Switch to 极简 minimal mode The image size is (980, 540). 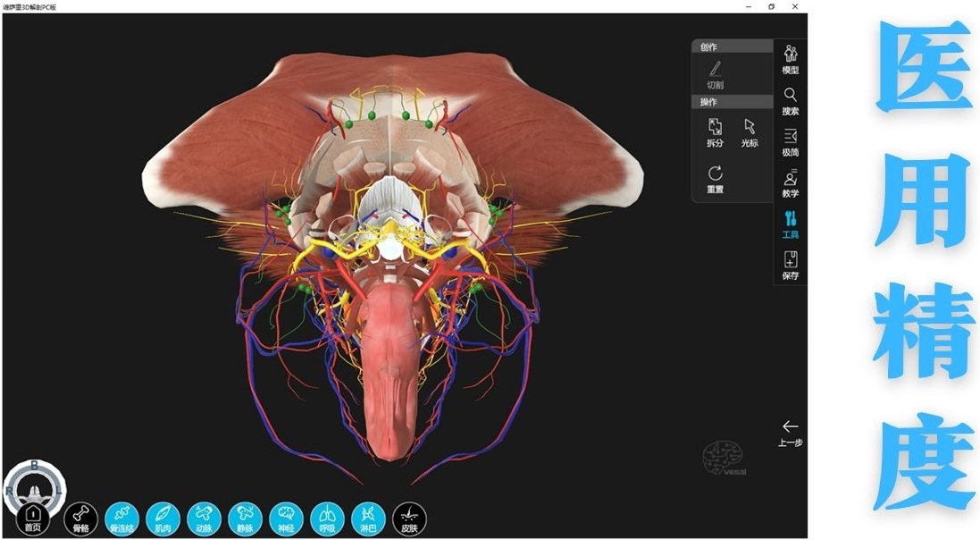click(x=790, y=142)
